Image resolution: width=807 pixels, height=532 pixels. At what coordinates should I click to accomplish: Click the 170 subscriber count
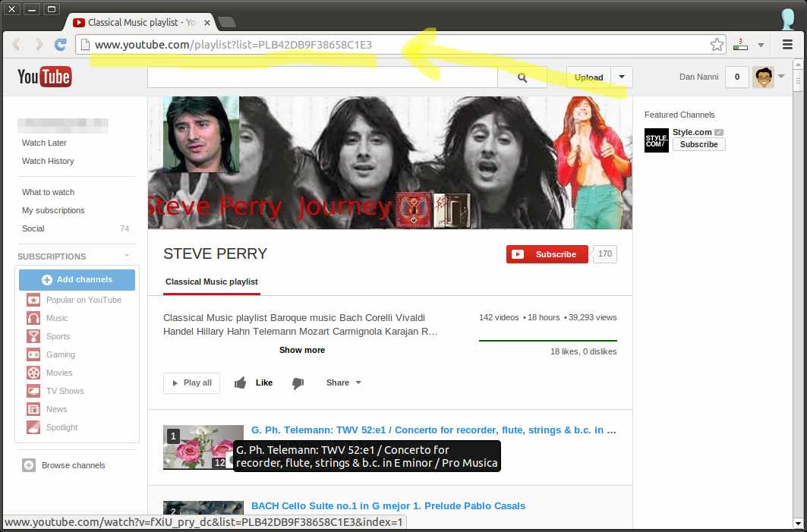pyautogui.click(x=605, y=254)
